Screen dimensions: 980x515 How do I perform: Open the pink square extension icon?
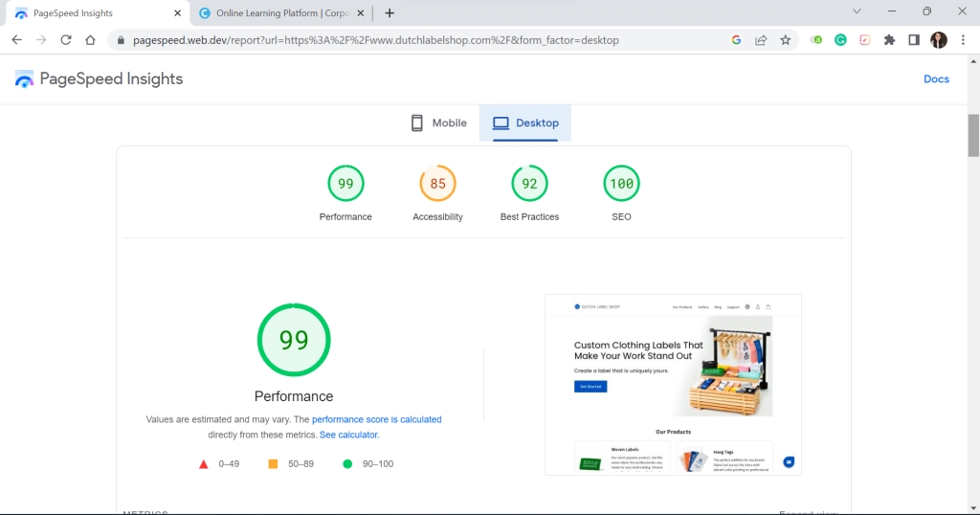(x=865, y=40)
